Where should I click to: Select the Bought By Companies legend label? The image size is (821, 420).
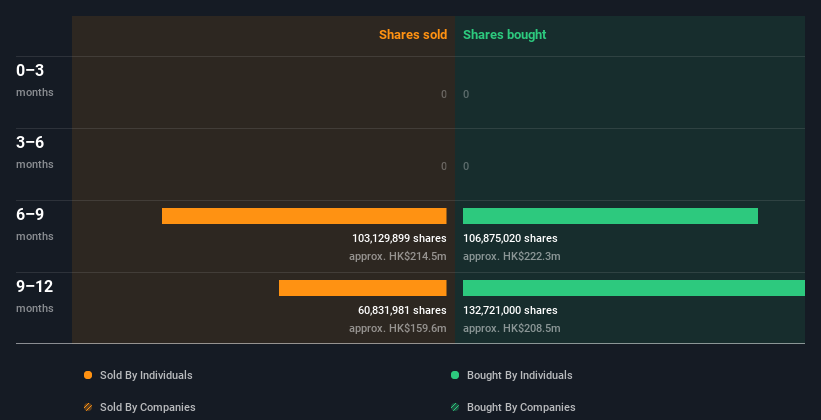[521, 407]
